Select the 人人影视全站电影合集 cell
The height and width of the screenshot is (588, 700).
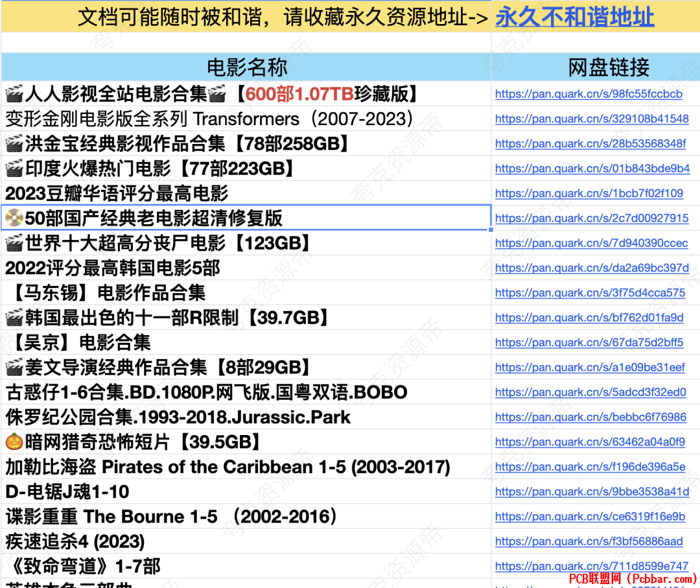tap(246, 94)
